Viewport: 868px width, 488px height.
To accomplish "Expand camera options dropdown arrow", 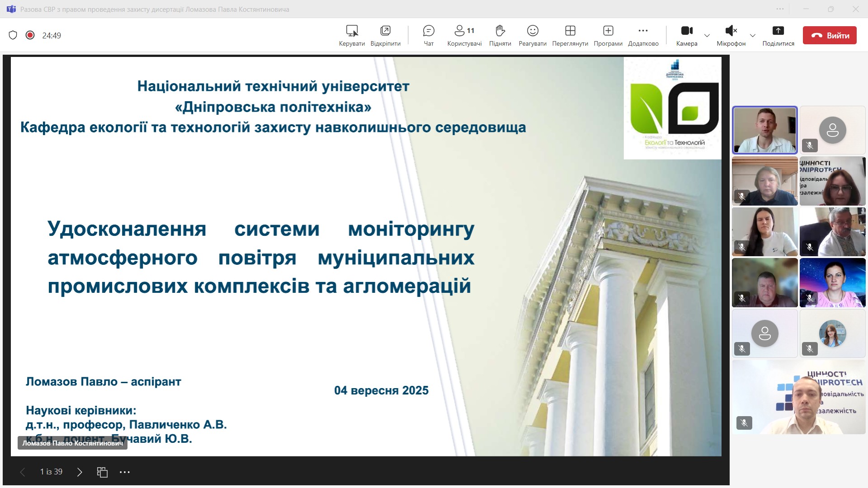I will (707, 35).
